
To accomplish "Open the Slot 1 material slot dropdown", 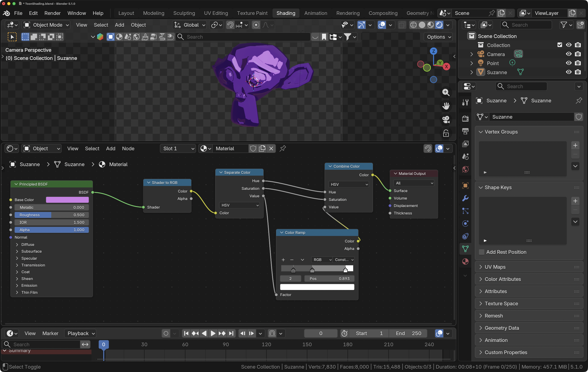I will [x=178, y=148].
